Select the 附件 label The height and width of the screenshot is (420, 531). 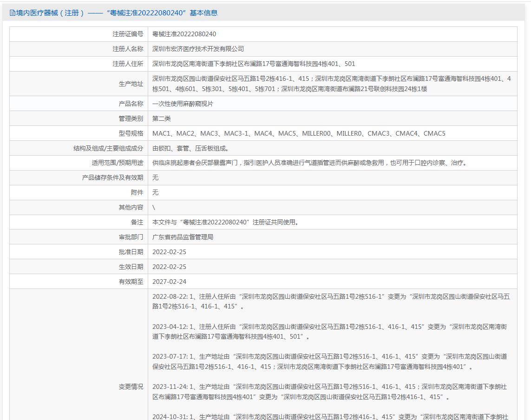pos(137,193)
